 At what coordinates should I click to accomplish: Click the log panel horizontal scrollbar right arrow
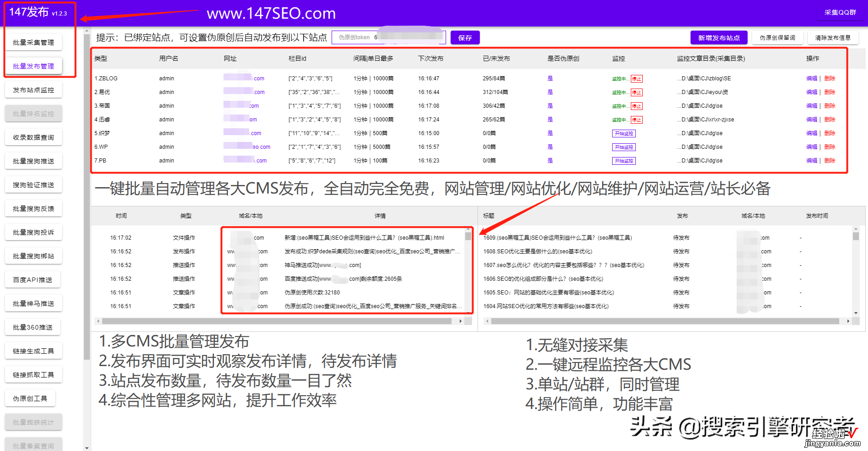[461, 321]
